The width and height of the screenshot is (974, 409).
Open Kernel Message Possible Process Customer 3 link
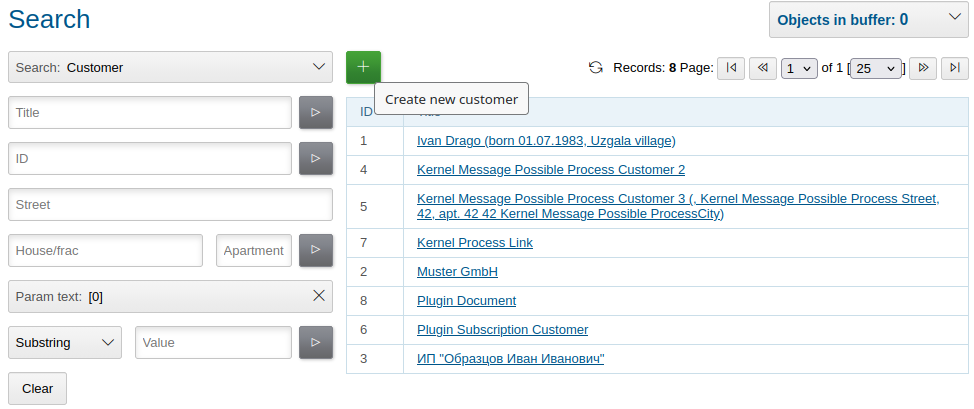coord(678,206)
